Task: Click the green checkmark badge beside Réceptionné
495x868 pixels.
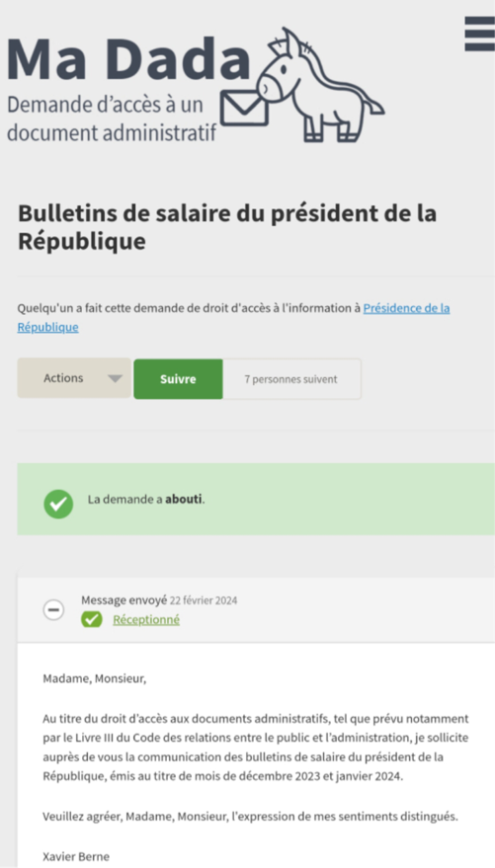Action: [x=91, y=619]
